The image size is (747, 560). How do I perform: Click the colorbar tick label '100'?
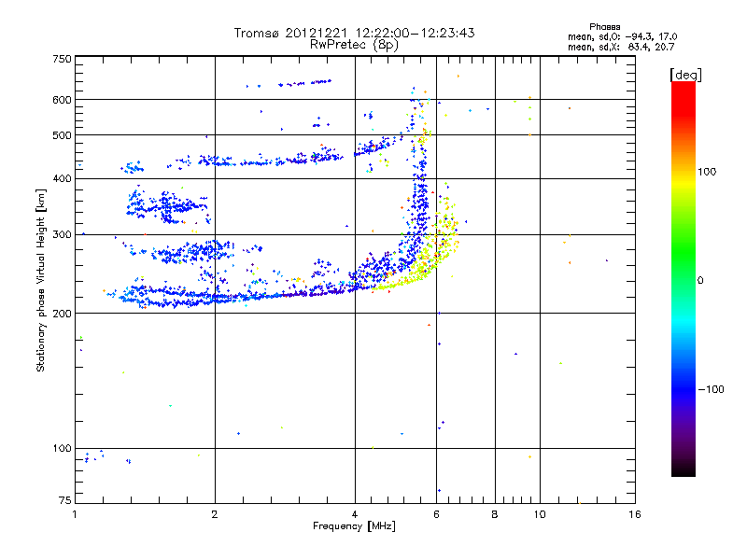coord(707,172)
